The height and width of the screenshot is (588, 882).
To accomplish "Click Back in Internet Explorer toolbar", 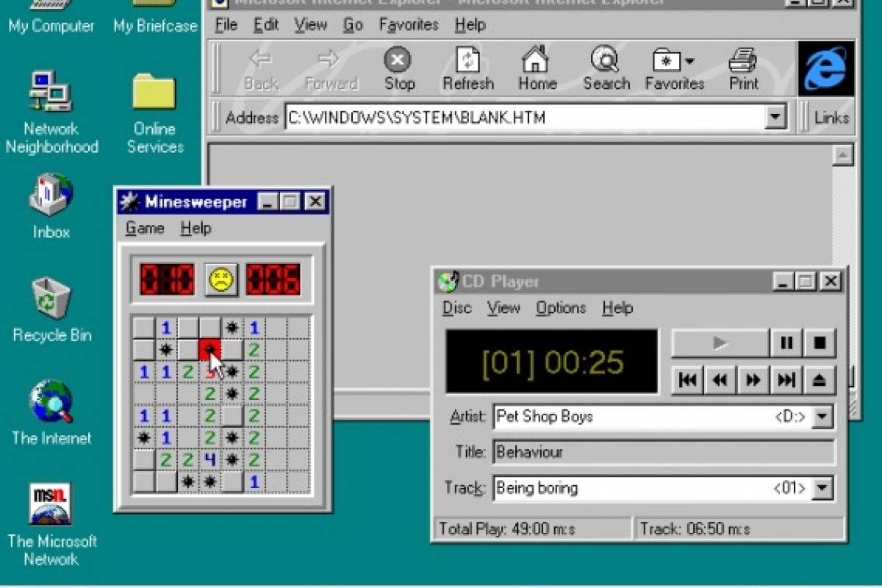I will pos(261,68).
